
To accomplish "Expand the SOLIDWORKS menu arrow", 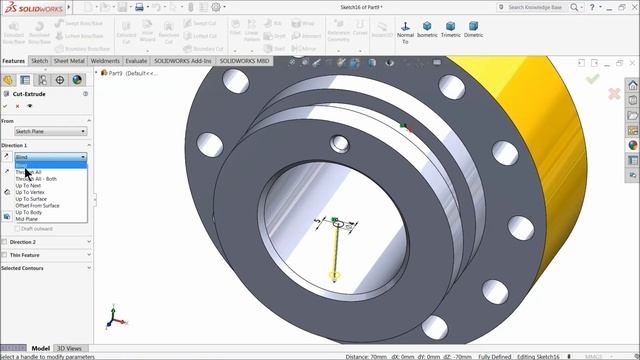I will click(69, 7).
